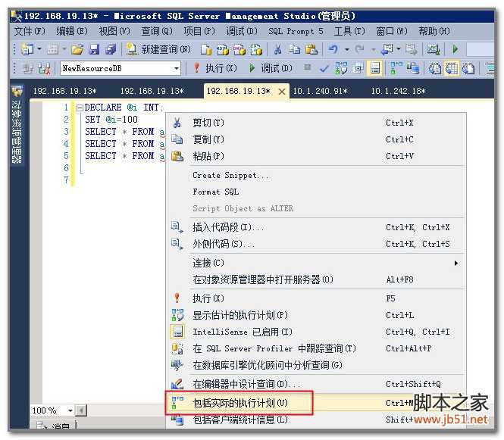The width and height of the screenshot is (504, 440).
Task: Click the DMX query icon
Action: (x=239, y=49)
